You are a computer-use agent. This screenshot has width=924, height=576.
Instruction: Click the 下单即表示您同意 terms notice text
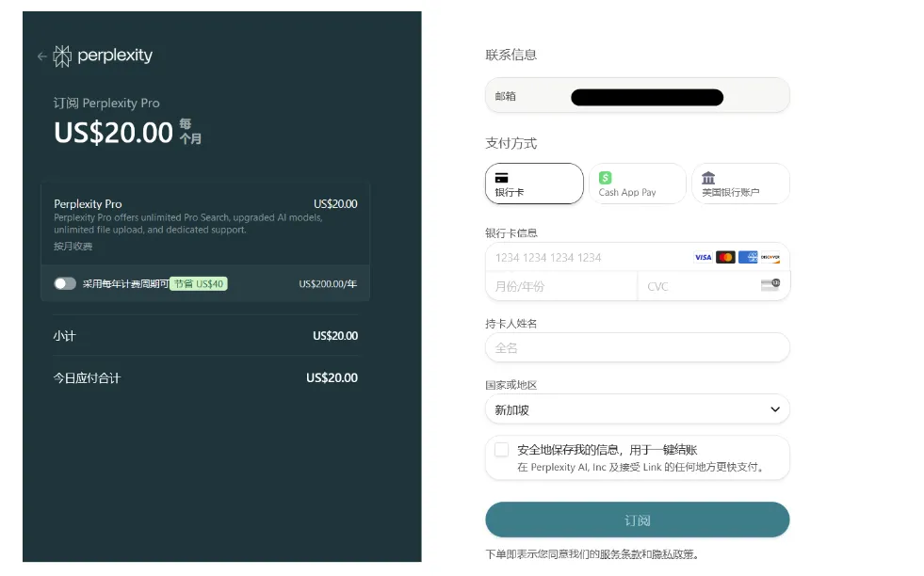[593, 554]
